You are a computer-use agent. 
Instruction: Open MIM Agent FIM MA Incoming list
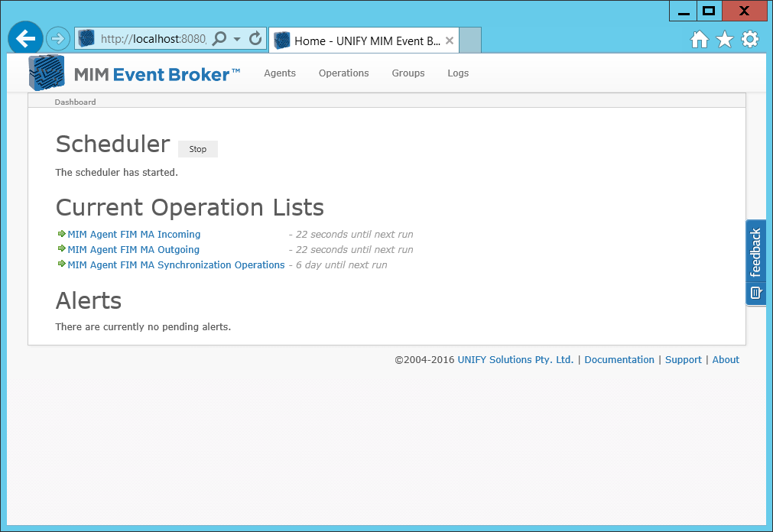[134, 234]
